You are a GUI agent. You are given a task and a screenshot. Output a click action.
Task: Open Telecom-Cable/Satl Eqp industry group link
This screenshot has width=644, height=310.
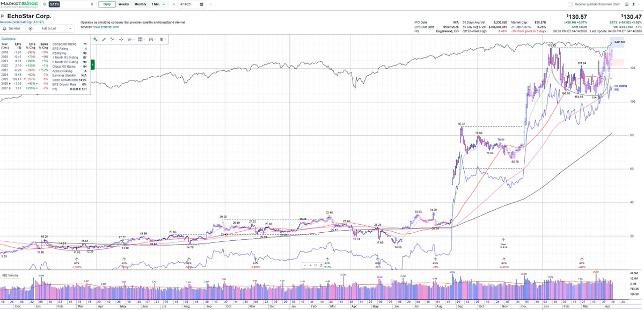21,23
